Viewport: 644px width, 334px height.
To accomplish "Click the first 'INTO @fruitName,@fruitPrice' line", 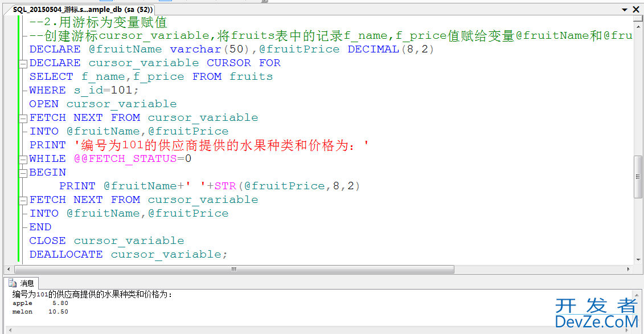I will pyautogui.click(x=129, y=131).
